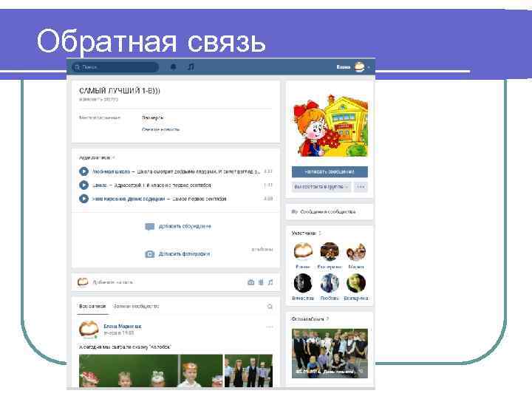Open Елена Марингюк post author name
Image resolution: width=532 pixels, height=399 pixels.
coord(123,326)
